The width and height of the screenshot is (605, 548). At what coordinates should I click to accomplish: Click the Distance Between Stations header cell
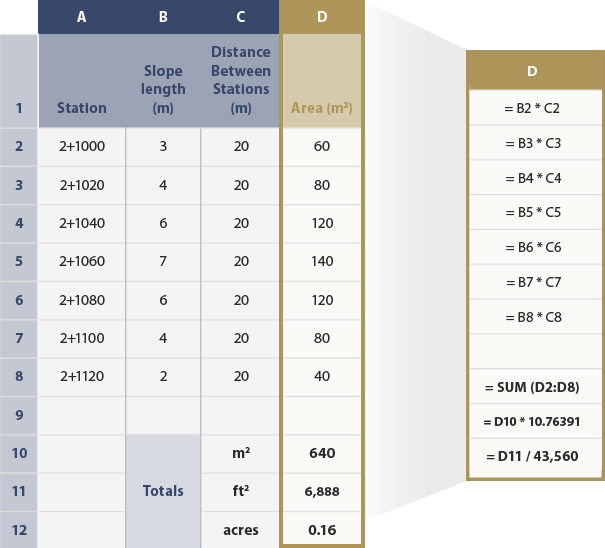pos(240,81)
